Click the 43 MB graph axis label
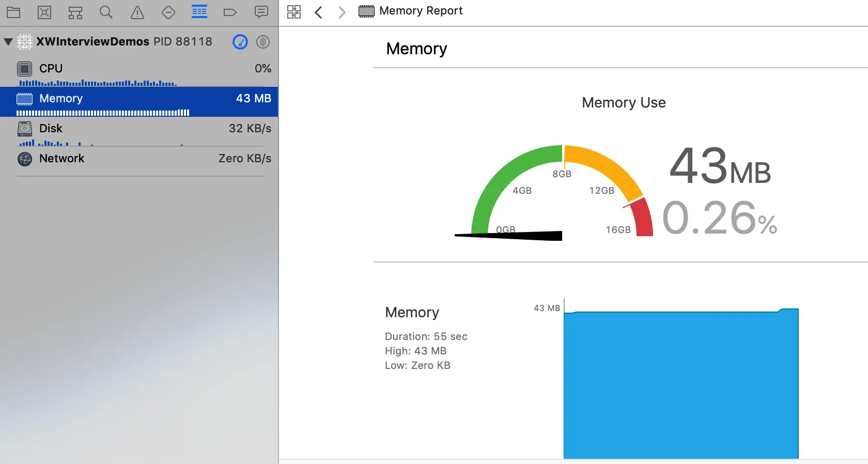Image resolution: width=868 pixels, height=464 pixels. pos(547,308)
